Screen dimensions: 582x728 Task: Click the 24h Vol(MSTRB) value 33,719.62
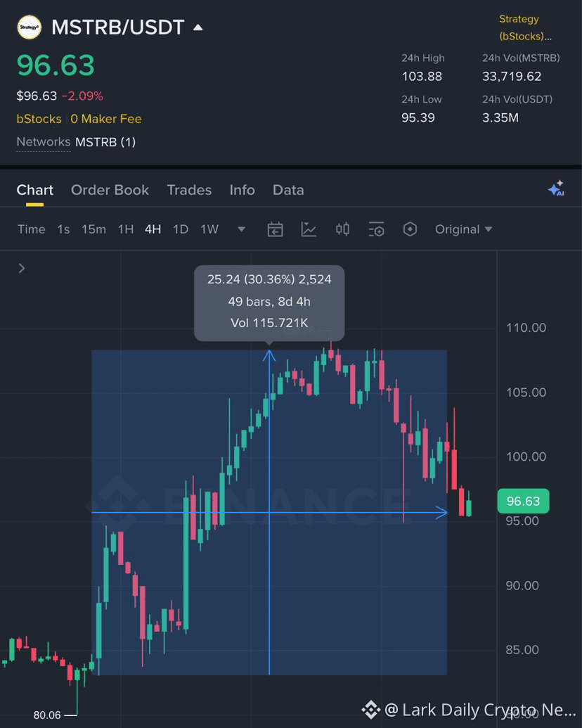click(512, 76)
